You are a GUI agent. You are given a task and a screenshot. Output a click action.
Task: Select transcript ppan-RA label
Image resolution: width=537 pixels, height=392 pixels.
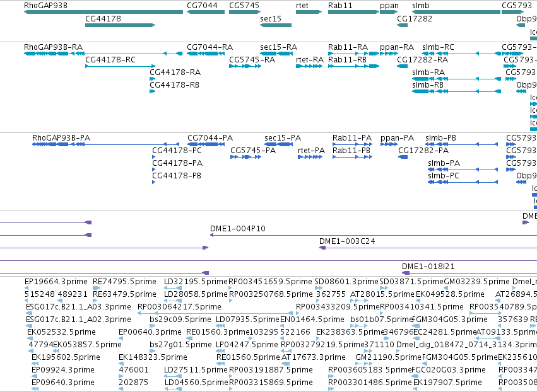397,47
